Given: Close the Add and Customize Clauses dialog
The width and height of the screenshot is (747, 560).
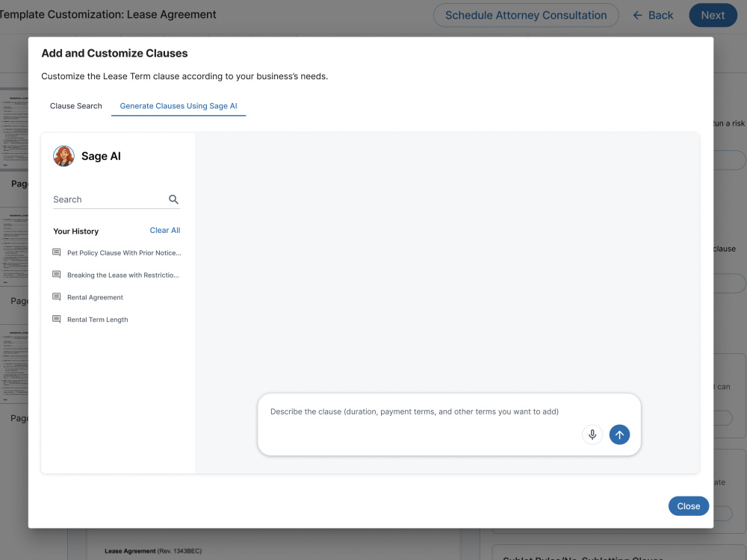Looking at the screenshot, I should pyautogui.click(x=689, y=505).
